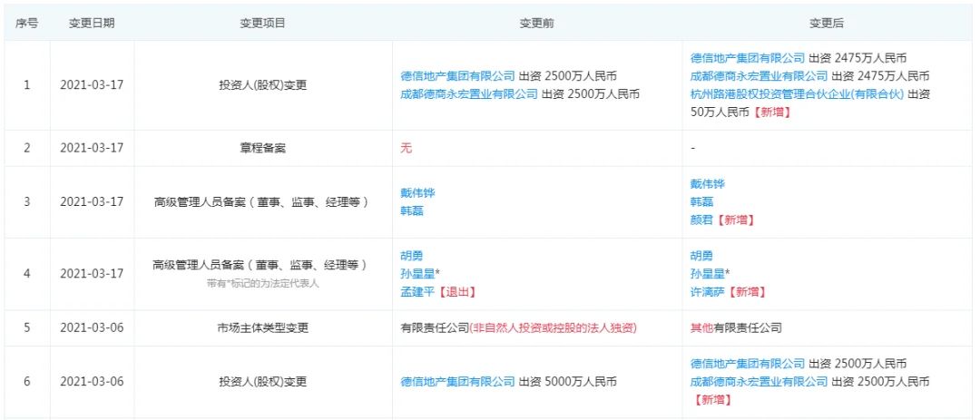This screenshot has height=420, width=980.
Task: Click the 变更后 column header
Action: click(827, 23)
